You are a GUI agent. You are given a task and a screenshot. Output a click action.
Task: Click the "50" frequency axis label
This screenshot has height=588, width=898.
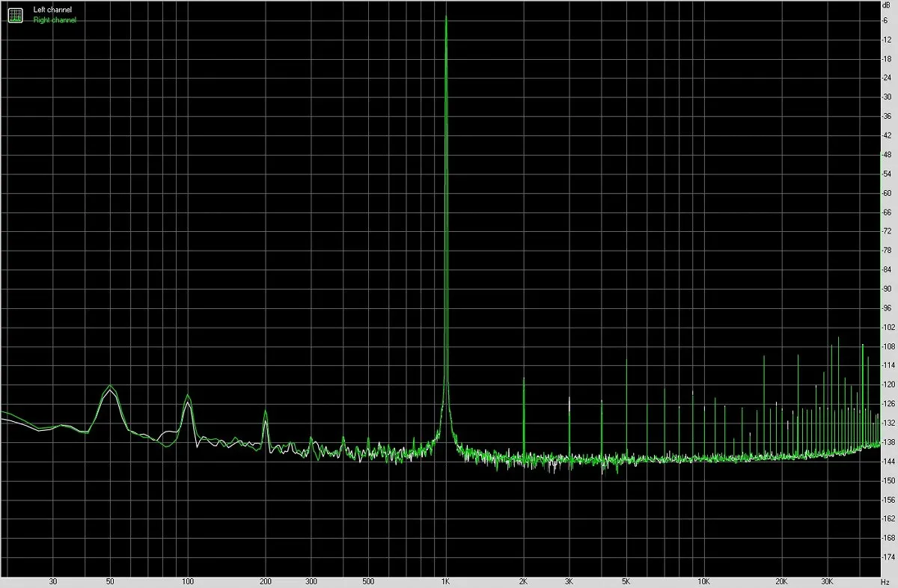click(110, 581)
